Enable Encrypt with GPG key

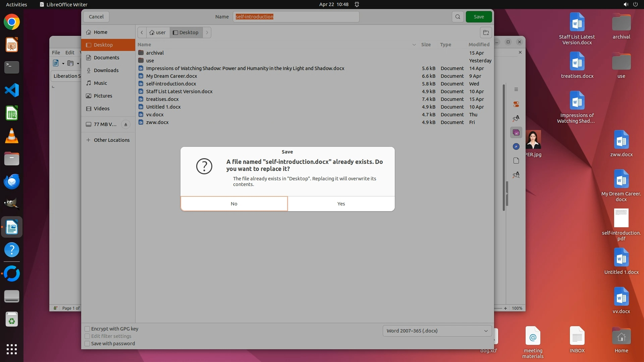pyautogui.click(x=87, y=329)
